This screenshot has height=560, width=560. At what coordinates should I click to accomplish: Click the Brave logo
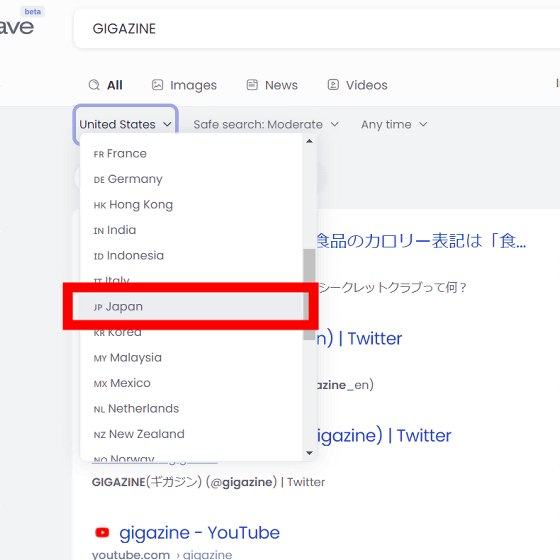[17, 27]
